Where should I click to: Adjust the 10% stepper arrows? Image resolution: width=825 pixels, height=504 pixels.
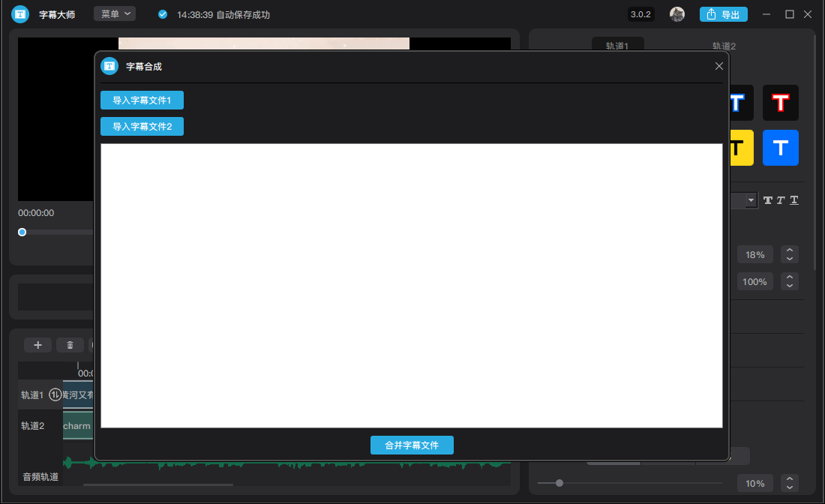pos(789,483)
